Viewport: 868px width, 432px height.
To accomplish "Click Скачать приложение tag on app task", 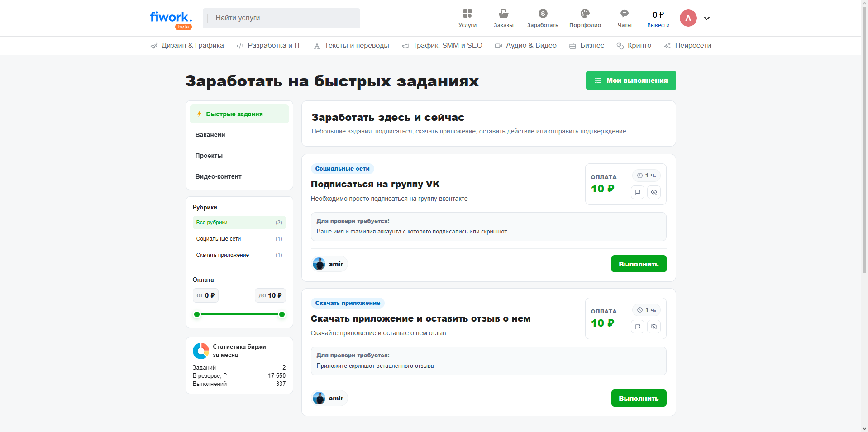I will click(348, 303).
